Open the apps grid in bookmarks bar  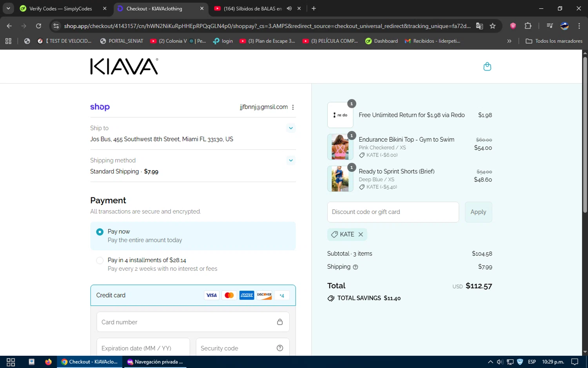coord(8,41)
